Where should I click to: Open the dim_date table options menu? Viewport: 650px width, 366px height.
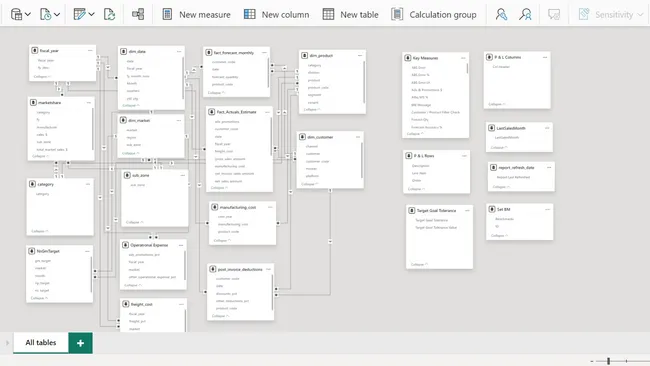[179, 52]
